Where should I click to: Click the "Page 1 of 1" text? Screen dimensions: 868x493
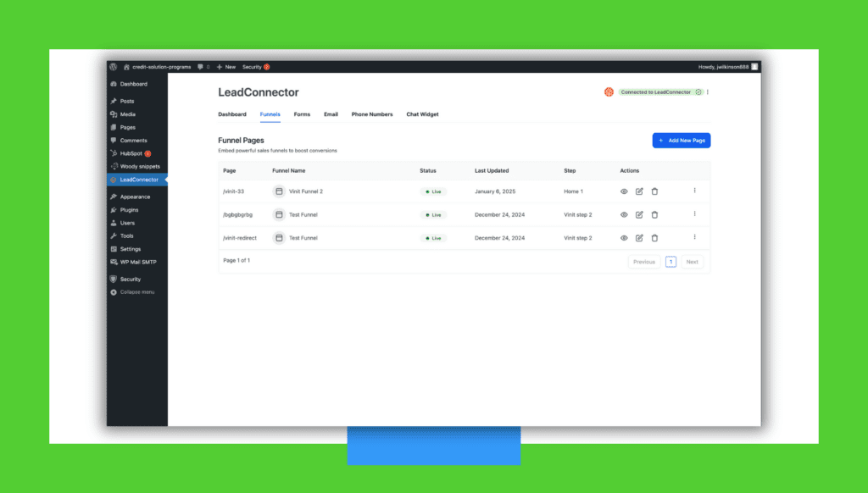pos(236,261)
